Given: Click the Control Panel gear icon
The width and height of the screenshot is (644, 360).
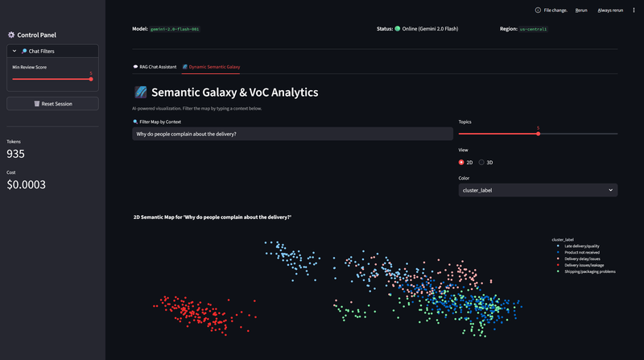Looking at the screenshot, I should click(x=11, y=35).
